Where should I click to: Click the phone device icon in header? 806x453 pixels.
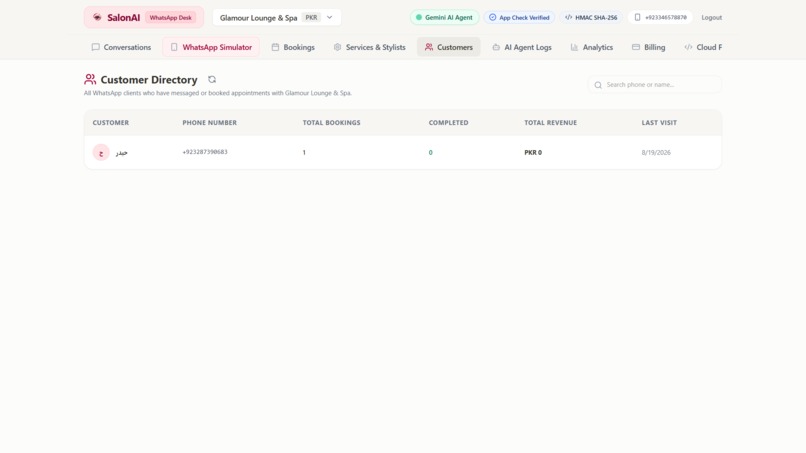pos(637,17)
